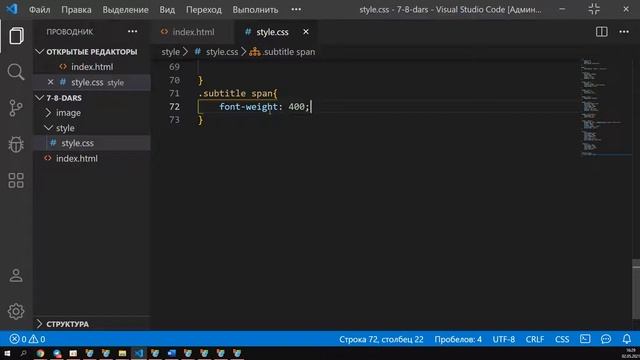Change end of line CRLF
Screen dimensions: 640x360
(x=534, y=339)
